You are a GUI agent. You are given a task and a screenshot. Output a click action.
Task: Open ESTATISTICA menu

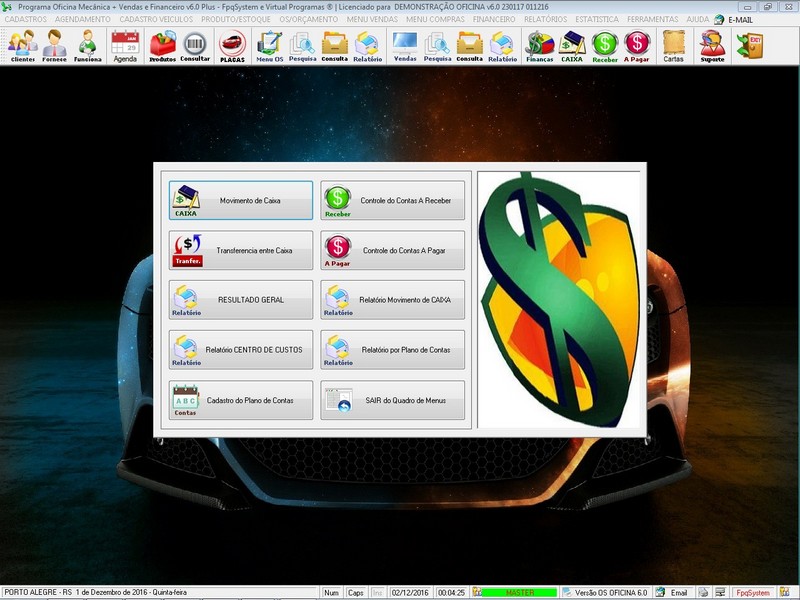tap(597, 19)
